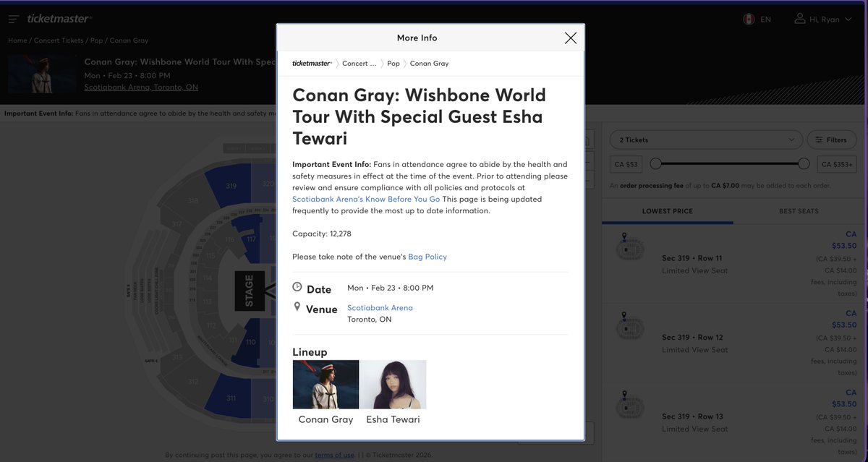Viewport: 868px width, 462px height.
Task: Click the Conan Gray lineup photo
Action: [325, 385]
